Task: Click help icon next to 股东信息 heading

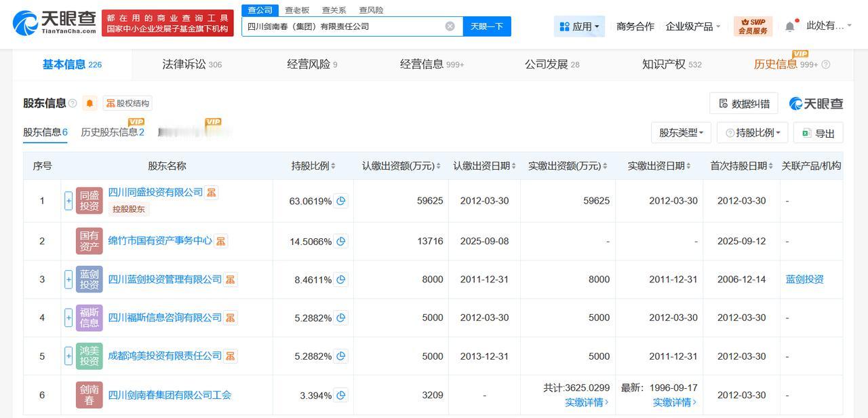Action: click(73, 103)
